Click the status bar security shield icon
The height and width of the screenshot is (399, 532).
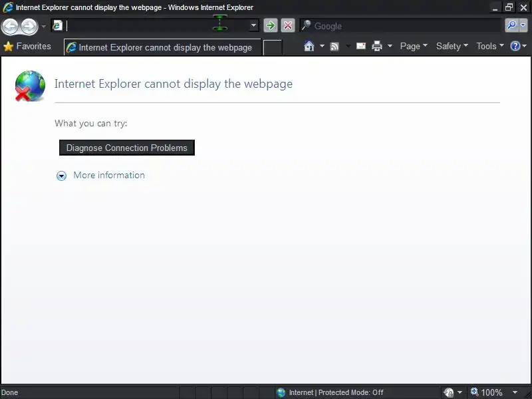[x=449, y=392]
